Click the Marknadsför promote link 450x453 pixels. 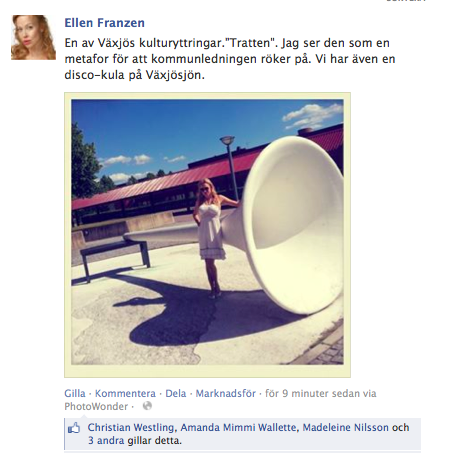225,393
